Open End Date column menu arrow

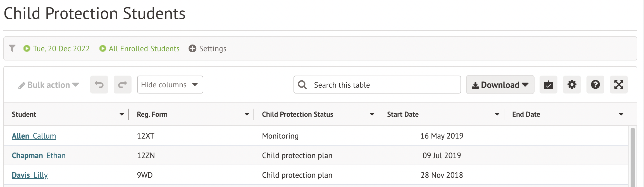[621, 114]
